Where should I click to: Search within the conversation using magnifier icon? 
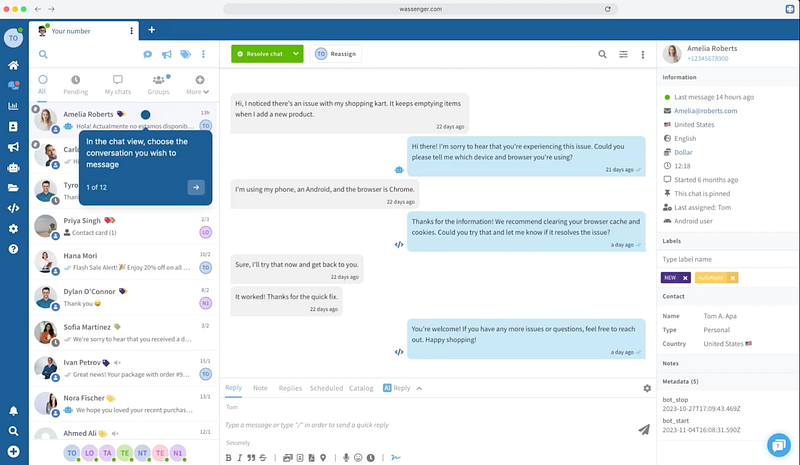click(x=602, y=55)
